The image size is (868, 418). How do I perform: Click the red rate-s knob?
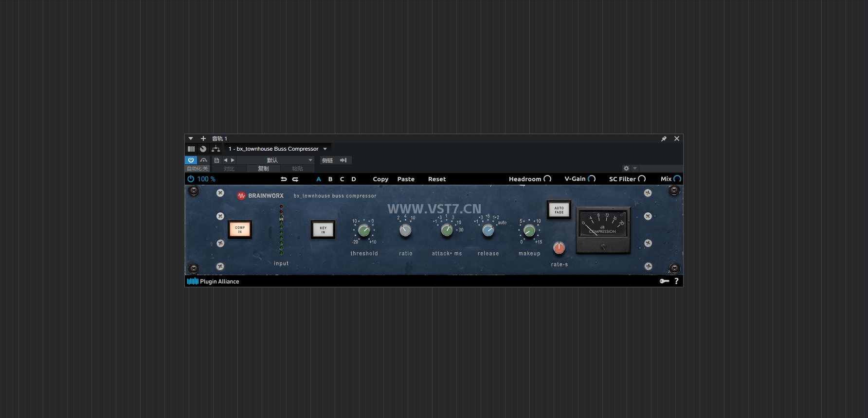[x=559, y=248]
